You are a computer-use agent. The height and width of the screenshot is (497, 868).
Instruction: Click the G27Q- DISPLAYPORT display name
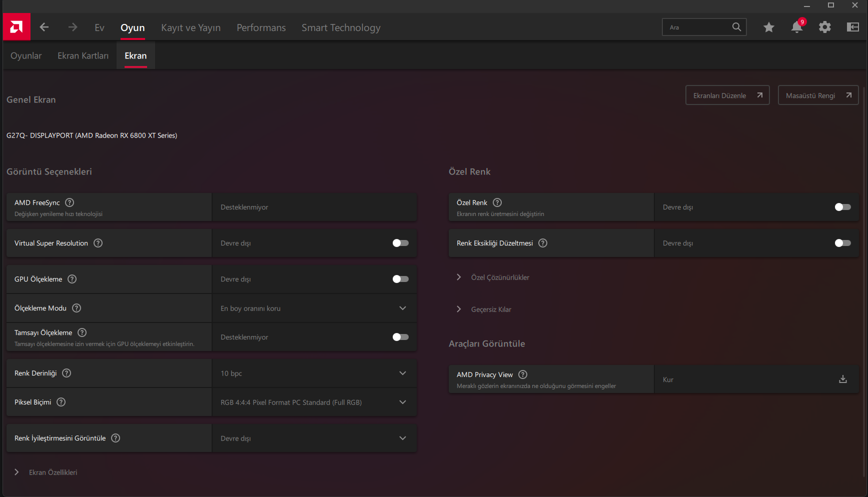coord(92,135)
